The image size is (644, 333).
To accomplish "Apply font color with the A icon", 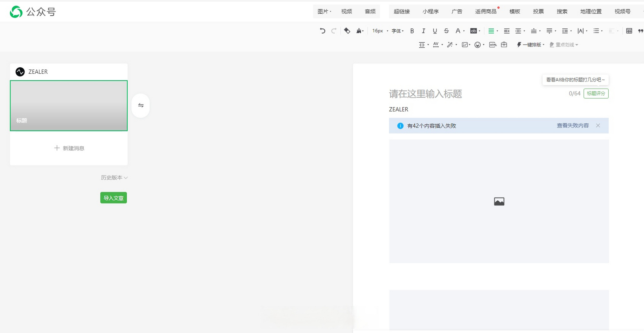I will click(458, 31).
